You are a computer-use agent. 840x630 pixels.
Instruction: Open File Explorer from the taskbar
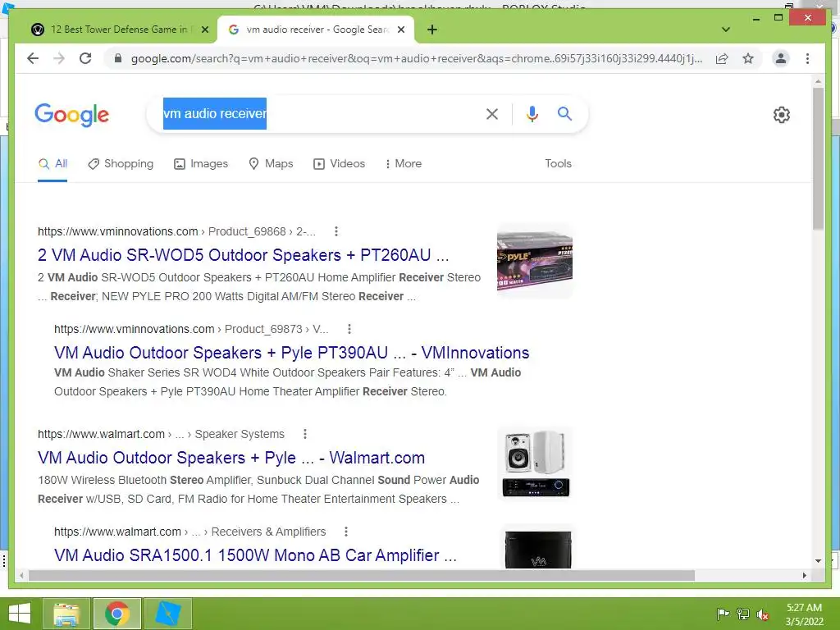(66, 614)
